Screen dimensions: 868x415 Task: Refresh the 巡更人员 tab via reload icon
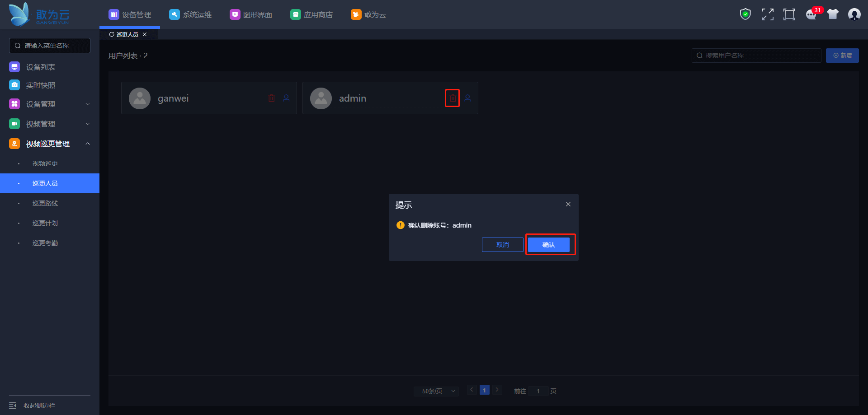(111, 34)
